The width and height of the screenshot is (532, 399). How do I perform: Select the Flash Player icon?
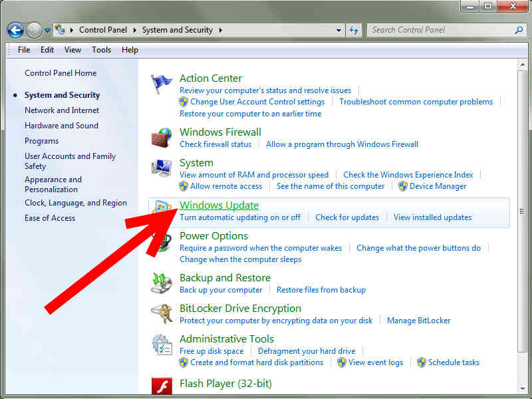pyautogui.click(x=162, y=386)
